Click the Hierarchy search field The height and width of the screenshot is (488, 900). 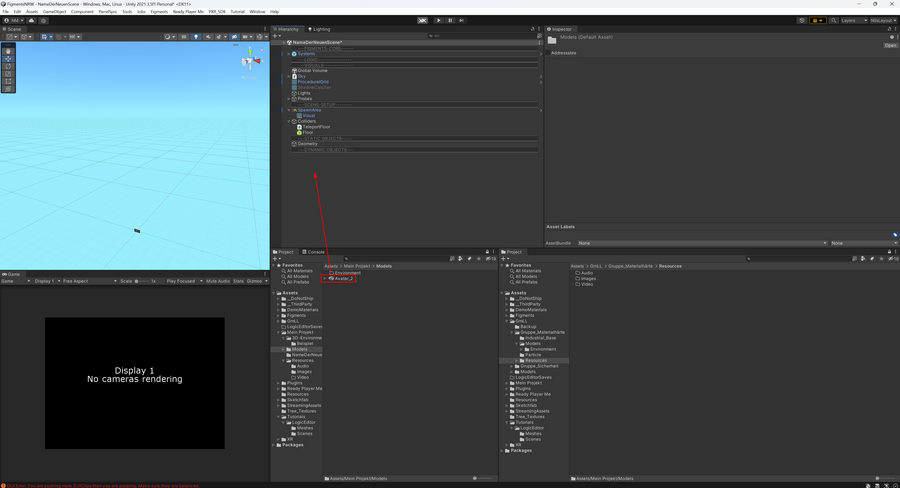[482, 36]
